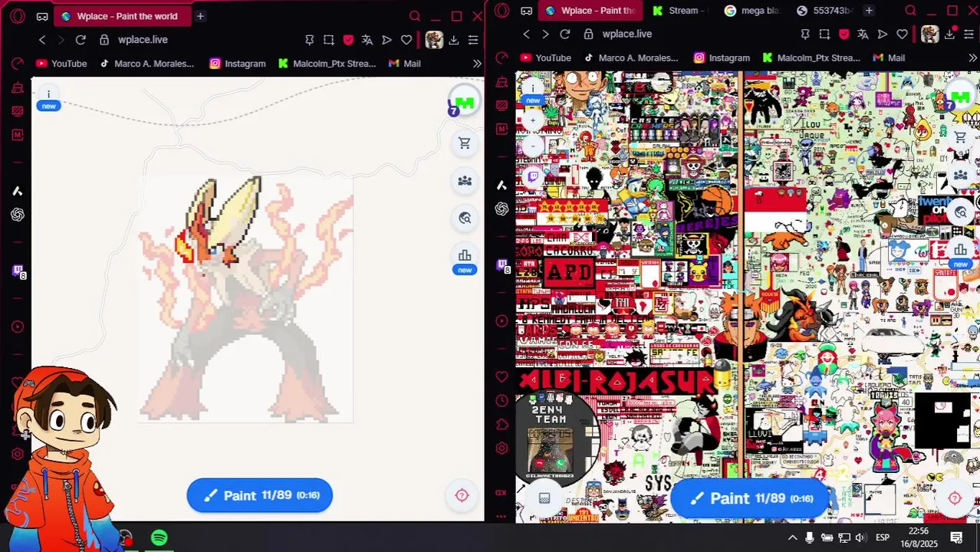Open Spotify in the taskbar

coord(159,538)
